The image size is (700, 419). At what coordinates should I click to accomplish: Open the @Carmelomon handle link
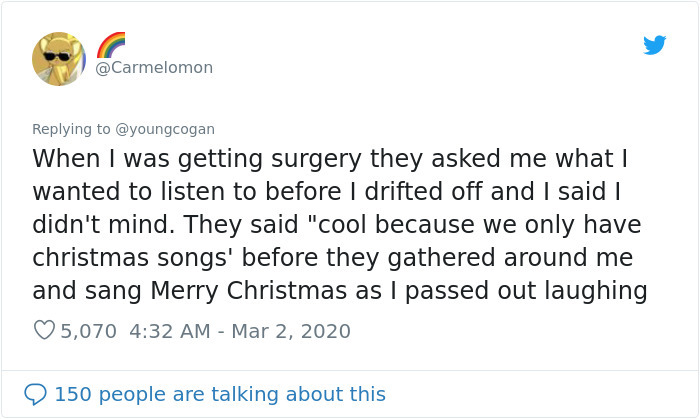click(x=154, y=67)
